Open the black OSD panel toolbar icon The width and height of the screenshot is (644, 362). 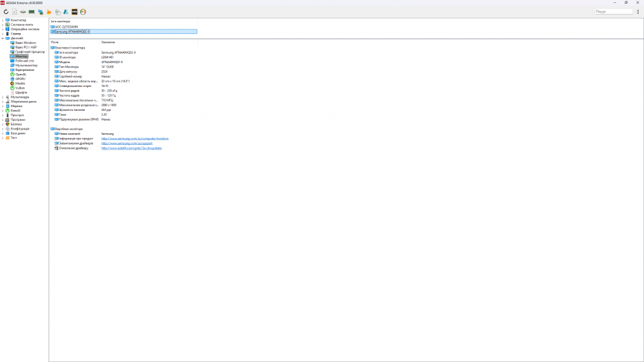click(x=74, y=12)
